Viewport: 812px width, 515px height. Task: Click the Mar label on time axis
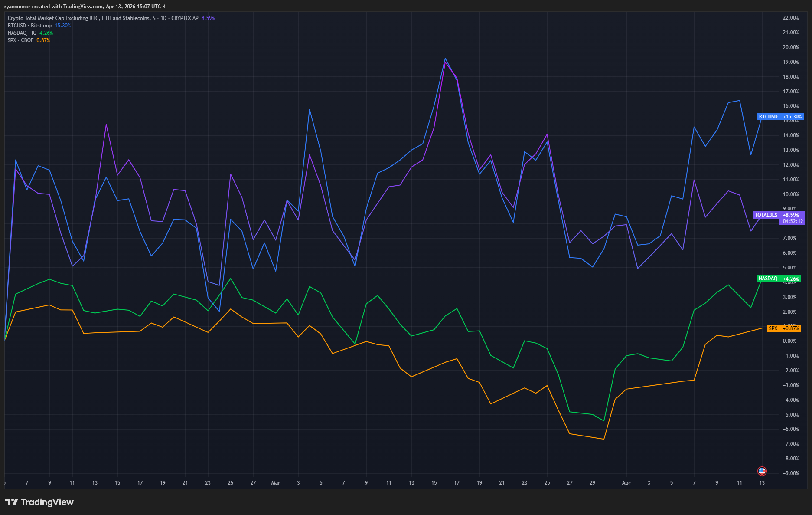(276, 483)
